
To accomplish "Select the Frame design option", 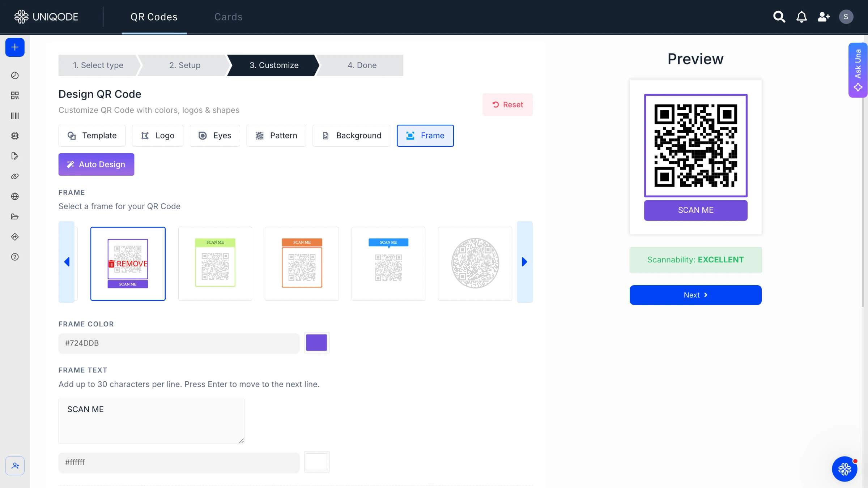I will (x=425, y=136).
